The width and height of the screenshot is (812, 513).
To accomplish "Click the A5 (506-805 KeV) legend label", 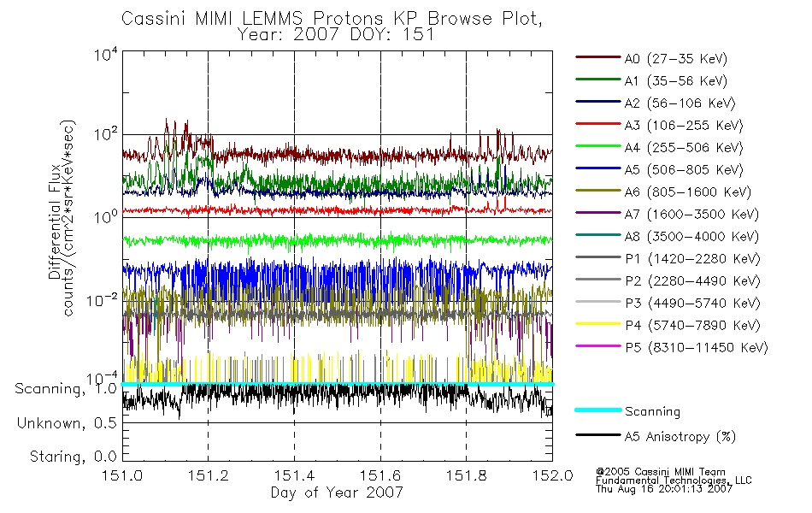I will tap(684, 170).
